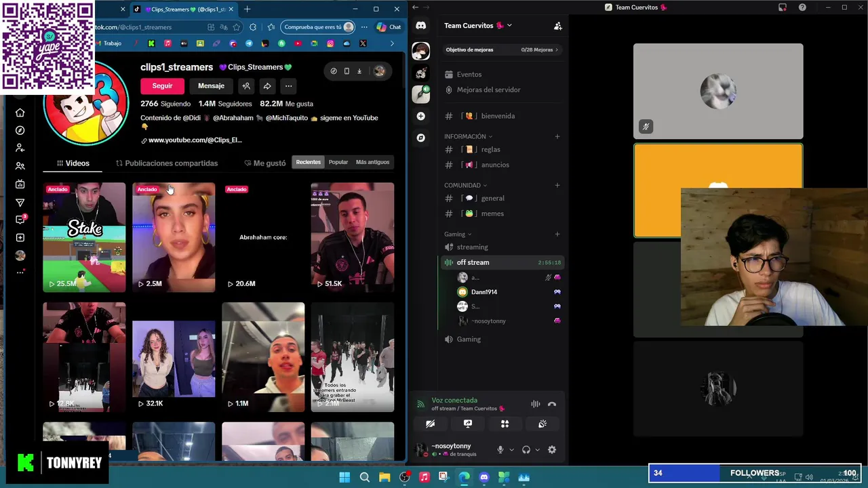868x488 pixels.
Task: Collapse the COMUNIDAD category
Action: pyautogui.click(x=465, y=185)
